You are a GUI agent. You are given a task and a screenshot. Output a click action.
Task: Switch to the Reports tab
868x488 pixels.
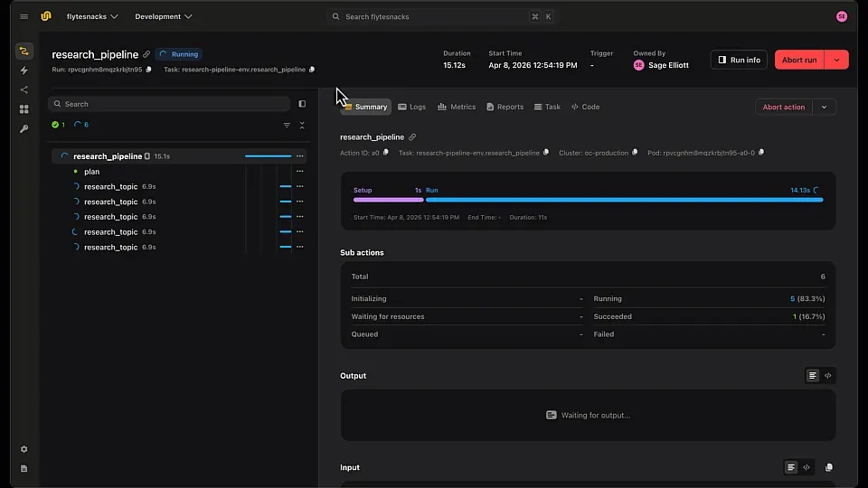(505, 107)
